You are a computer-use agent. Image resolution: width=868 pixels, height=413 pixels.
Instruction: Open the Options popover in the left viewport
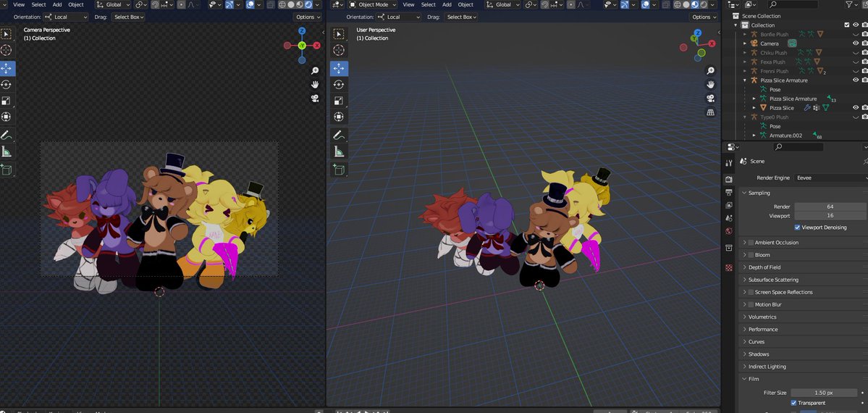pyautogui.click(x=308, y=17)
